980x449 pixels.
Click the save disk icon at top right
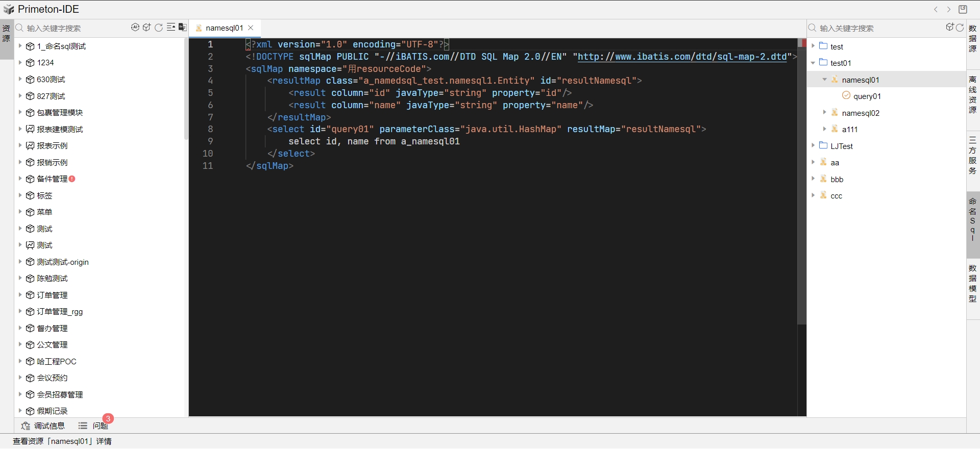(x=963, y=9)
